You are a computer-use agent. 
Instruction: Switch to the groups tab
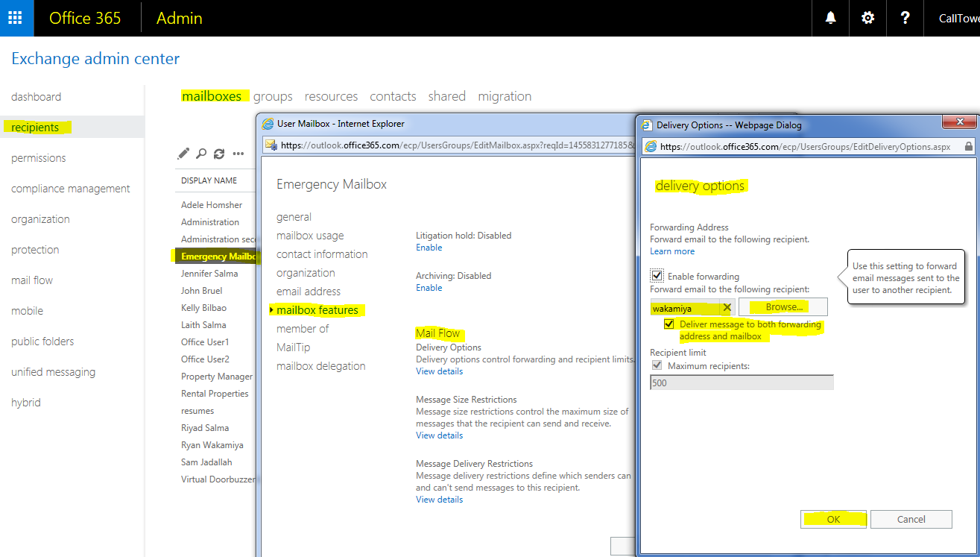273,96
